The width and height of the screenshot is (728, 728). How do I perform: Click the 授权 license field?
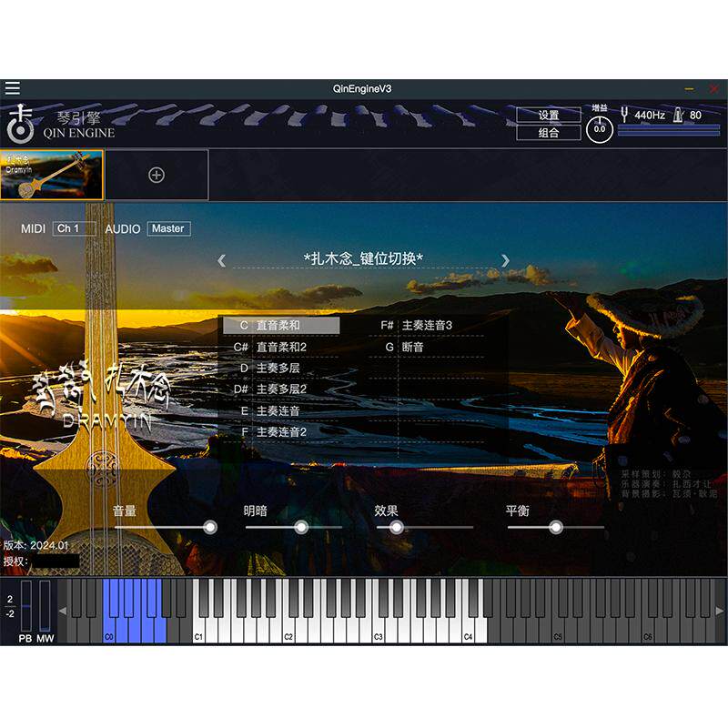coord(56,561)
